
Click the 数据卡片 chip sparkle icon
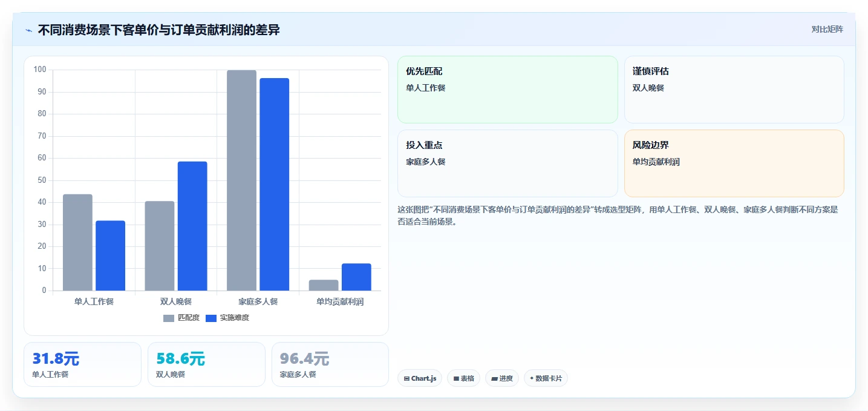pyautogui.click(x=532, y=378)
